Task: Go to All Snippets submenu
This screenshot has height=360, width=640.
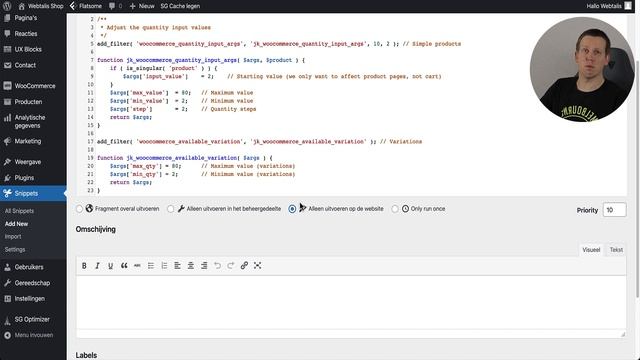Action: [x=19, y=211]
